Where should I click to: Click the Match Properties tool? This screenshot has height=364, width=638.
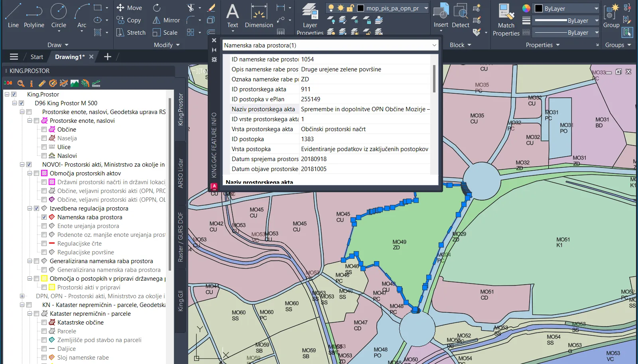[x=506, y=20]
